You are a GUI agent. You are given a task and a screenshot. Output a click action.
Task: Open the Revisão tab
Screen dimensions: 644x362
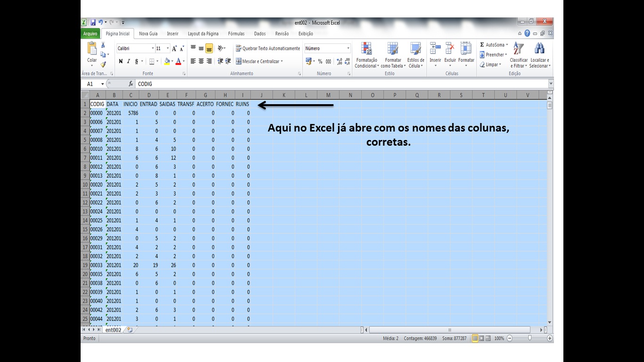(282, 34)
